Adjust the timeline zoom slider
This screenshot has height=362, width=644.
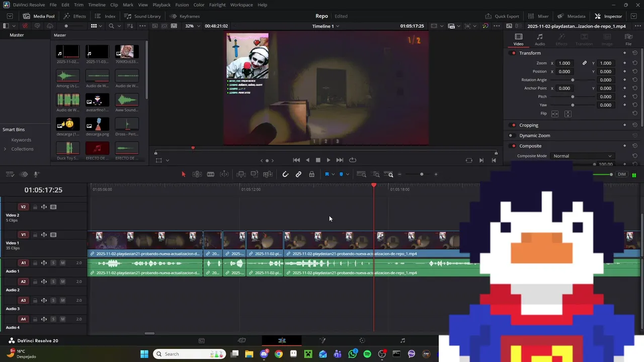(x=422, y=174)
